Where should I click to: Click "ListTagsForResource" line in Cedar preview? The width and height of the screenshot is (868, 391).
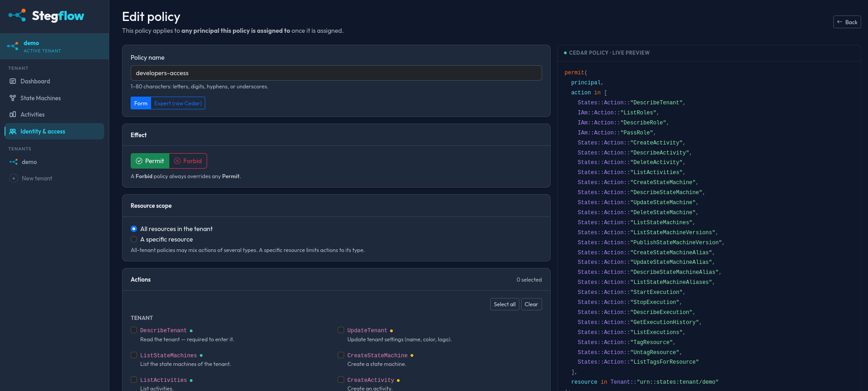tap(638, 362)
